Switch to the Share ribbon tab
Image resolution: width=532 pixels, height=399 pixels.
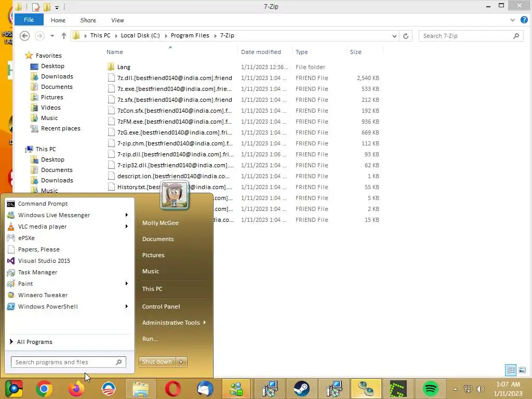(88, 20)
